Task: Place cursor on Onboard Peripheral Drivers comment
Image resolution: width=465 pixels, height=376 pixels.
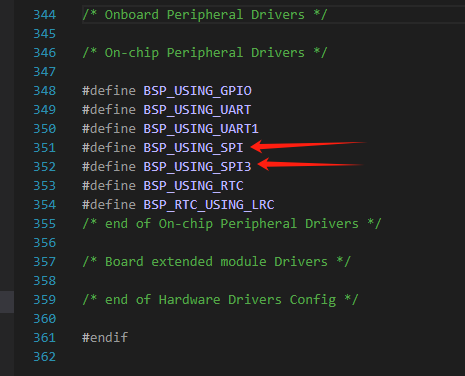Action: click(205, 15)
